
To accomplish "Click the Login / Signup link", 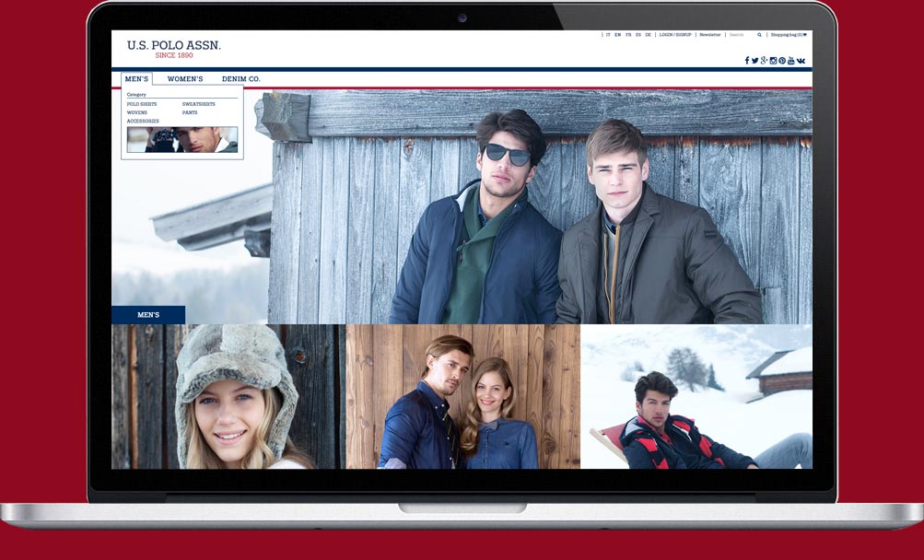I will (675, 35).
